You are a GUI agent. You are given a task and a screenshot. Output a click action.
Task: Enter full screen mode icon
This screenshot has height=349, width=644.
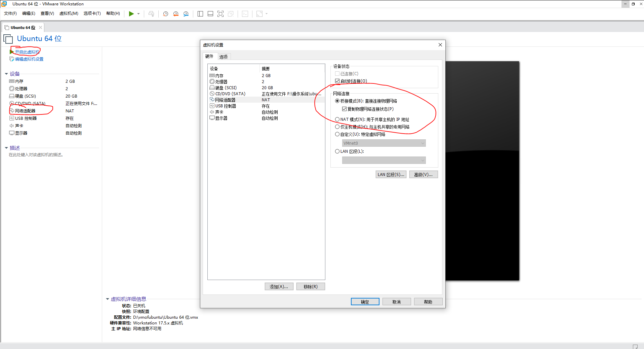coord(220,14)
